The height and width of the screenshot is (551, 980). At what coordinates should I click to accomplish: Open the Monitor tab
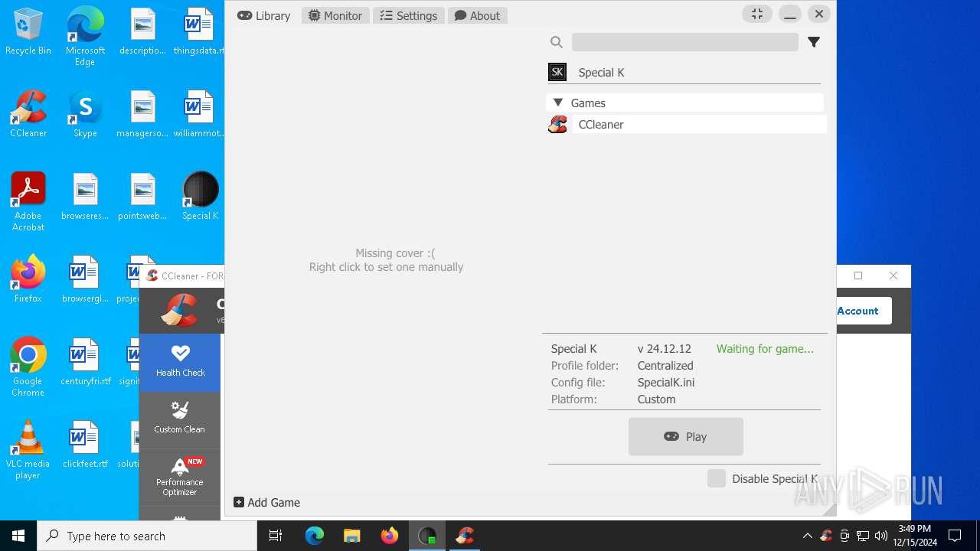click(335, 15)
